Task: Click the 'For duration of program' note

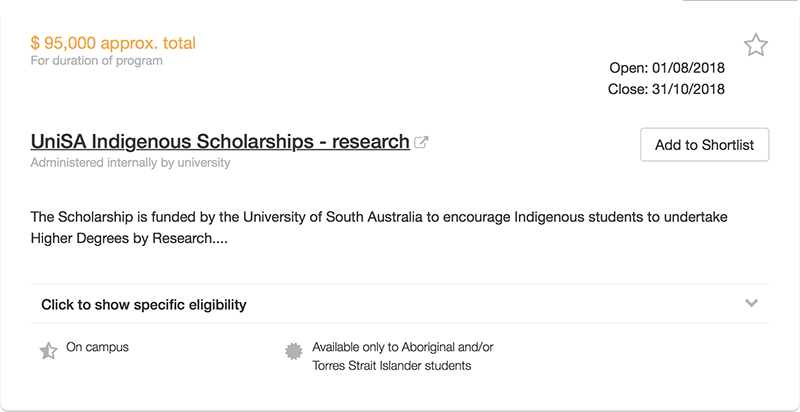Action: (x=96, y=61)
